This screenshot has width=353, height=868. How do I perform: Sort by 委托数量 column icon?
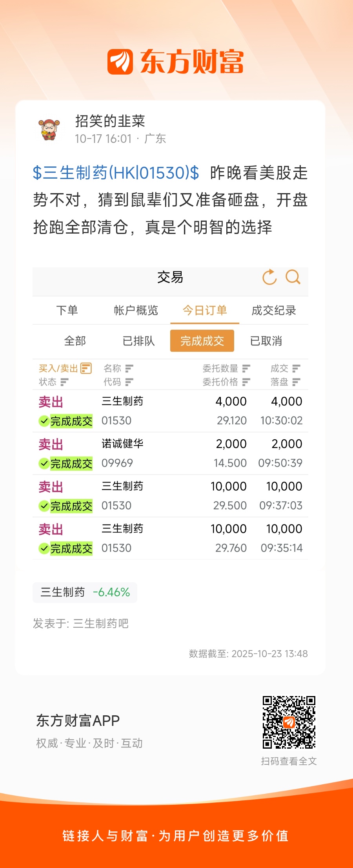246,368
